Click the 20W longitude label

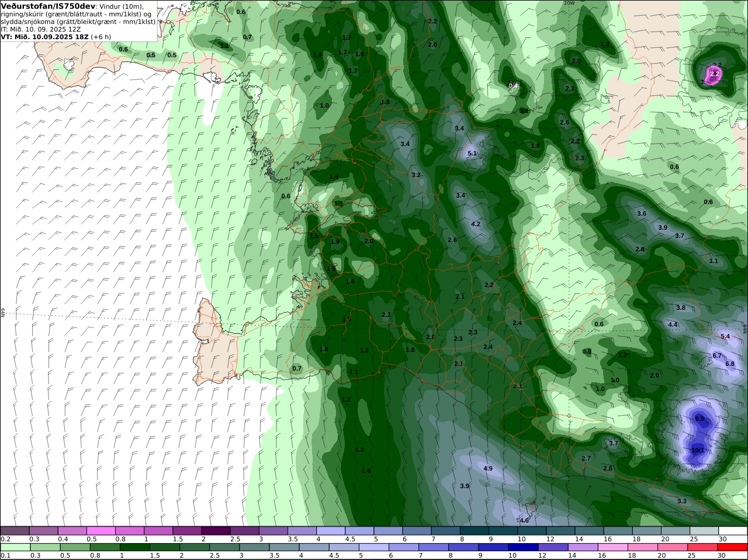click(570, 2)
